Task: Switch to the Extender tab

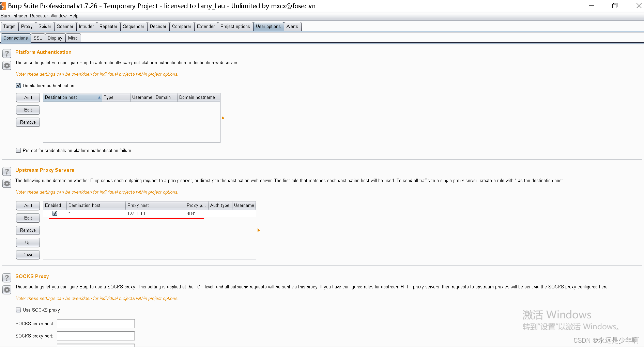Action: pos(206,26)
